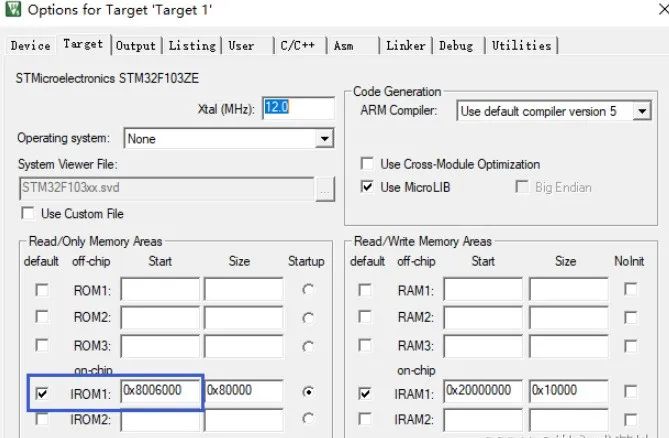Toggle the IRAM1 default checkbox

(x=365, y=393)
